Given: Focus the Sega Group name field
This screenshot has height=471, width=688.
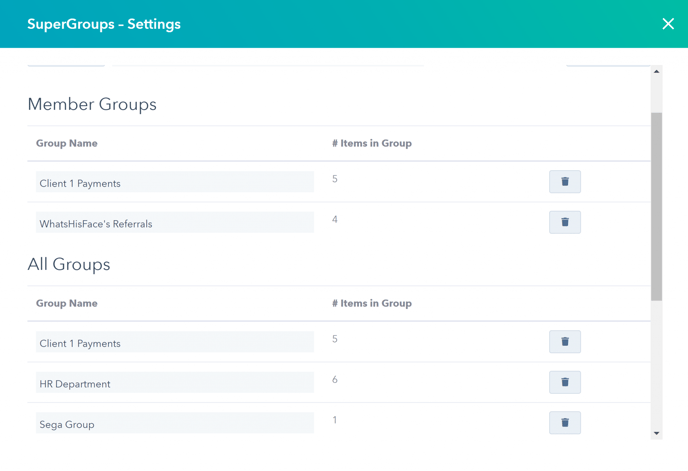Looking at the screenshot, I should [x=175, y=422].
